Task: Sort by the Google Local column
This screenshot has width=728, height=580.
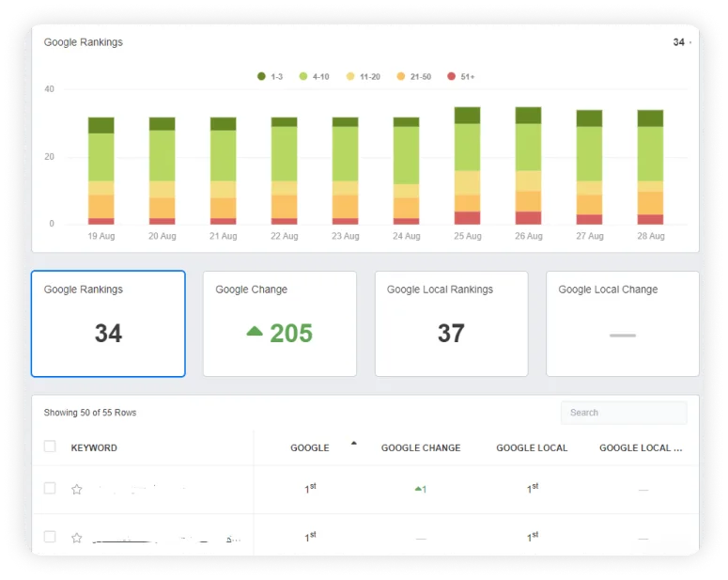Action: click(x=532, y=447)
